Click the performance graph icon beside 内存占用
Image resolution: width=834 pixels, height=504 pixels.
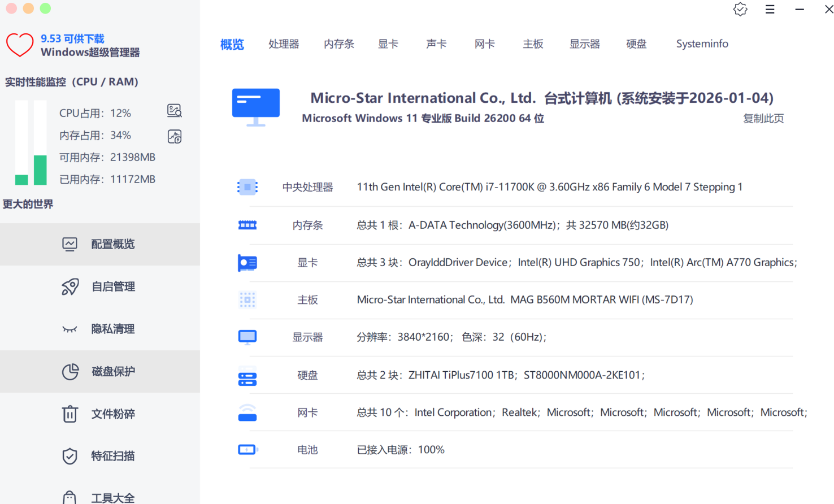(x=174, y=136)
